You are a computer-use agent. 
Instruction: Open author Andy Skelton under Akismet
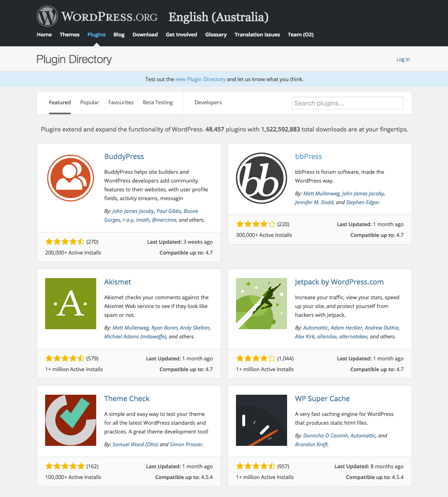pyautogui.click(x=194, y=328)
